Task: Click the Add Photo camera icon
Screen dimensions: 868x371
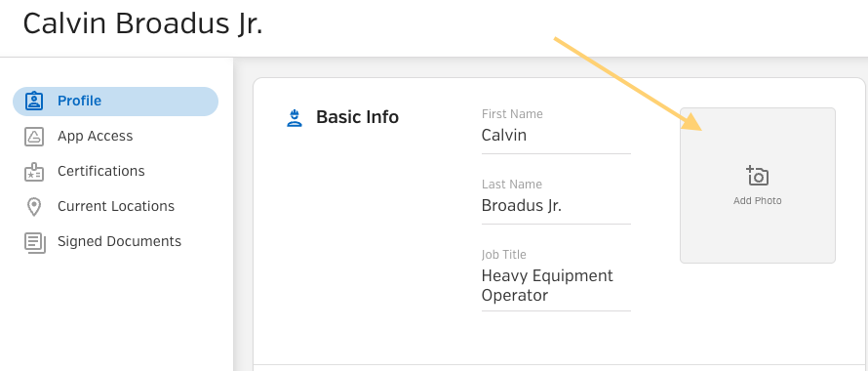Action: pos(757,176)
